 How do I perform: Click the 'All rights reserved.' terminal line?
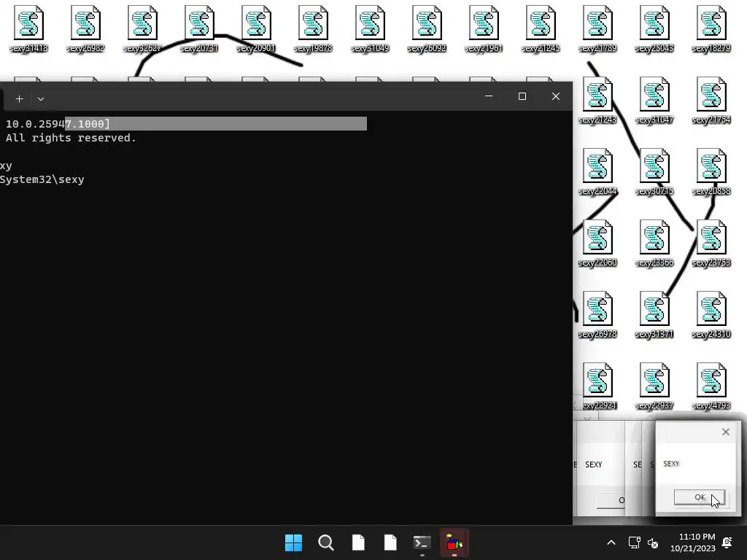(x=71, y=138)
